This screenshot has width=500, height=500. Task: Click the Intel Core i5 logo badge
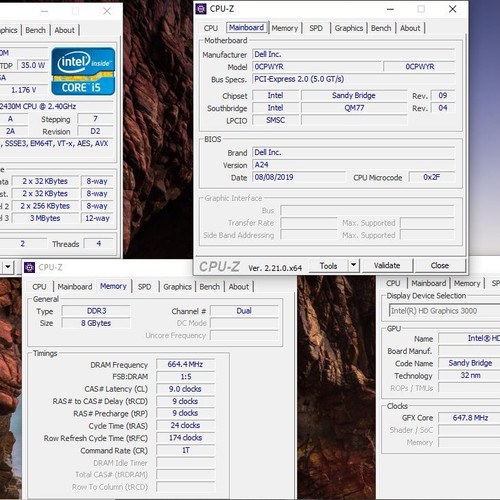[83, 71]
